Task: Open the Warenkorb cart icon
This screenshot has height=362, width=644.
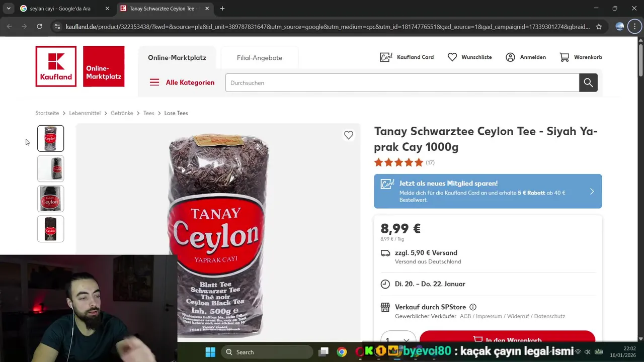Action: click(x=565, y=57)
